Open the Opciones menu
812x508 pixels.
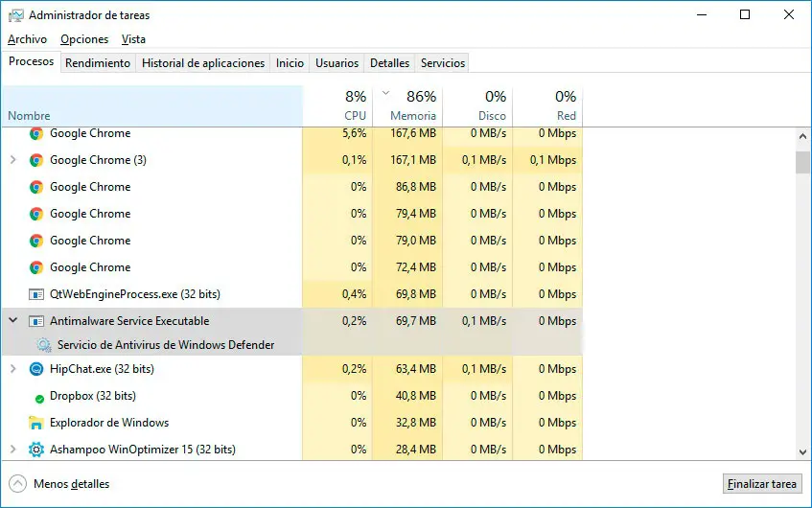(x=84, y=39)
